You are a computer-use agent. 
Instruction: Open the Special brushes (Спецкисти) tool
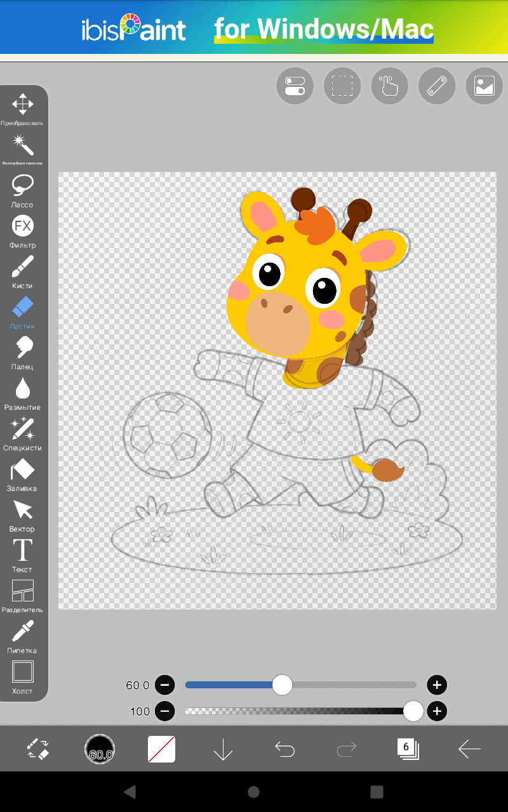pyautogui.click(x=23, y=434)
